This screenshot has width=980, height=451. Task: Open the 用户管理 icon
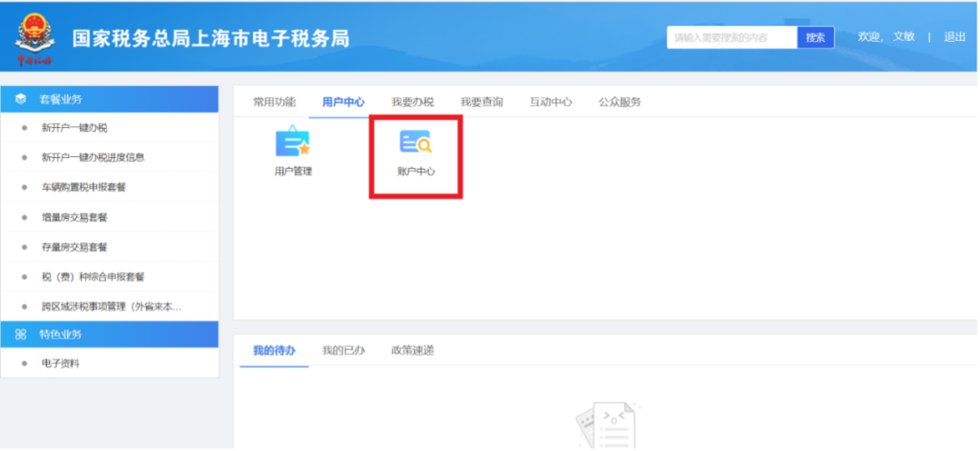(x=293, y=152)
